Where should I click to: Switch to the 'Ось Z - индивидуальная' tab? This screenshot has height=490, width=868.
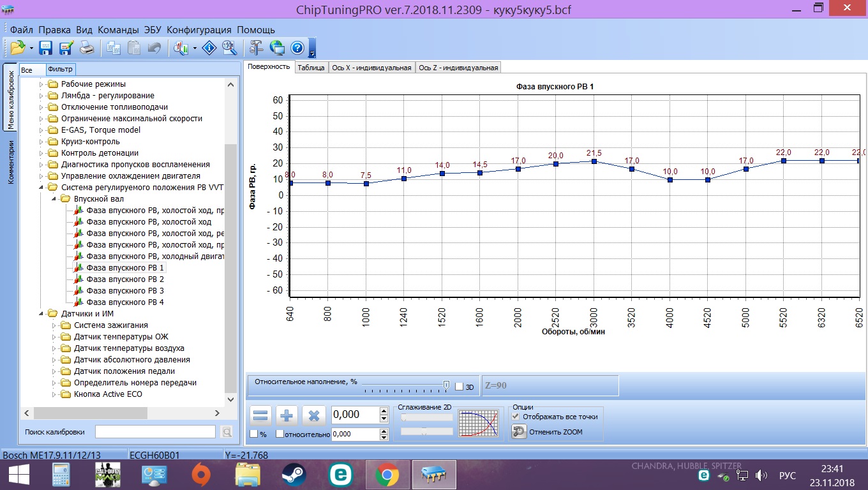[458, 68]
